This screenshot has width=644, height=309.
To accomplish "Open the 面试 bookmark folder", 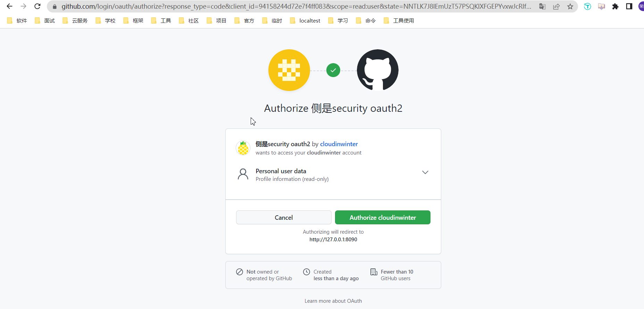I will tap(45, 20).
